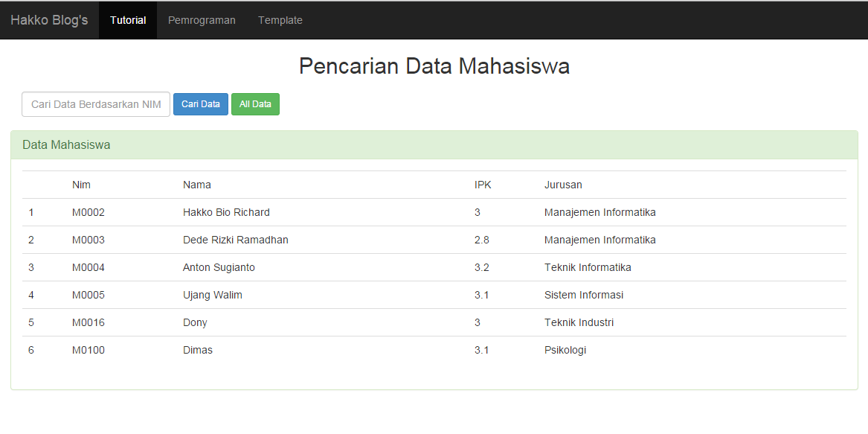Select the Pemrograman navigation item
The height and width of the screenshot is (434, 868).
click(x=202, y=20)
